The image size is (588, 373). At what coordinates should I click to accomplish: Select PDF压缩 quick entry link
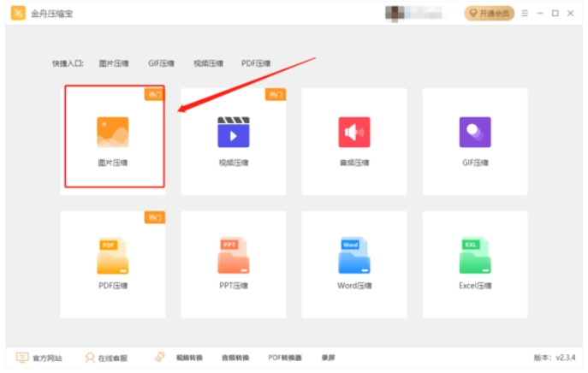[x=256, y=63]
